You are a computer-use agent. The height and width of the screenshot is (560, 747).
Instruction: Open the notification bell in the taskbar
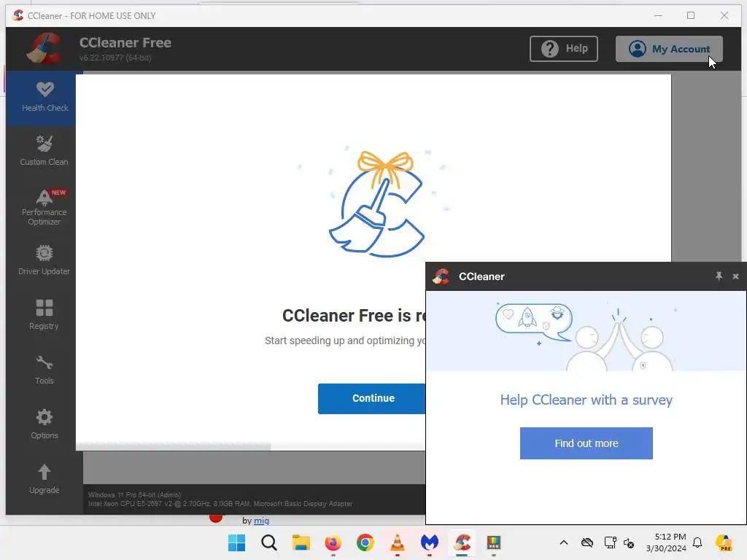coord(697,542)
